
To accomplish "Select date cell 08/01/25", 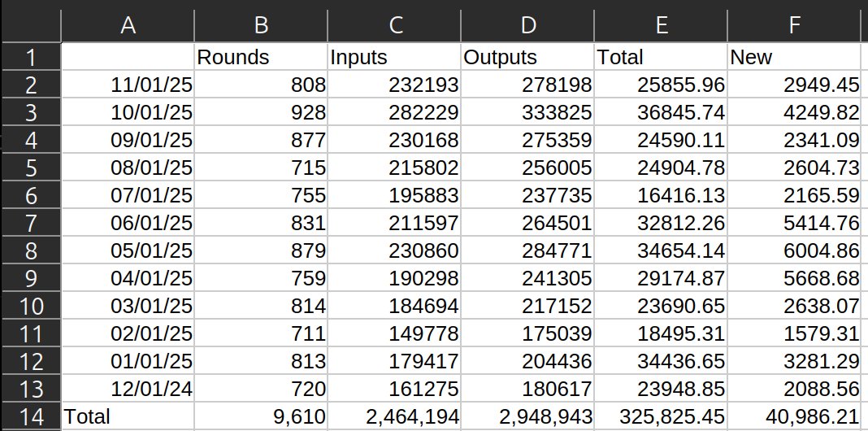I will click(x=128, y=168).
